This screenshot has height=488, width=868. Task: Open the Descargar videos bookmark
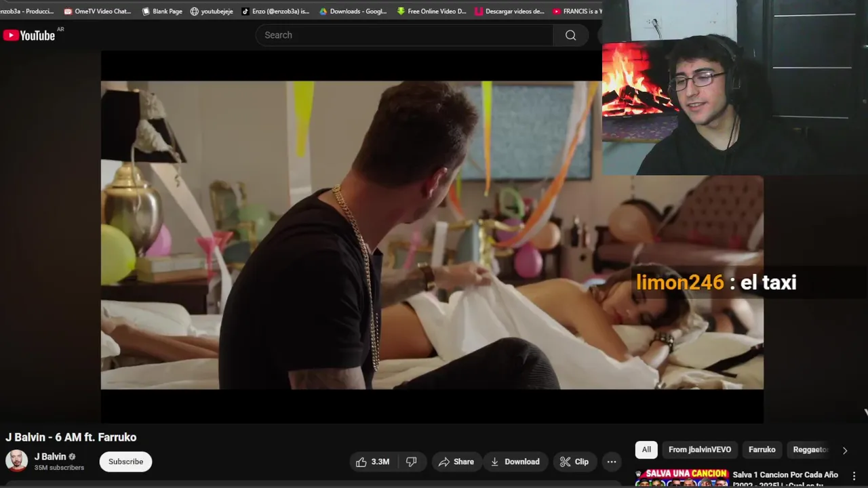pos(510,12)
